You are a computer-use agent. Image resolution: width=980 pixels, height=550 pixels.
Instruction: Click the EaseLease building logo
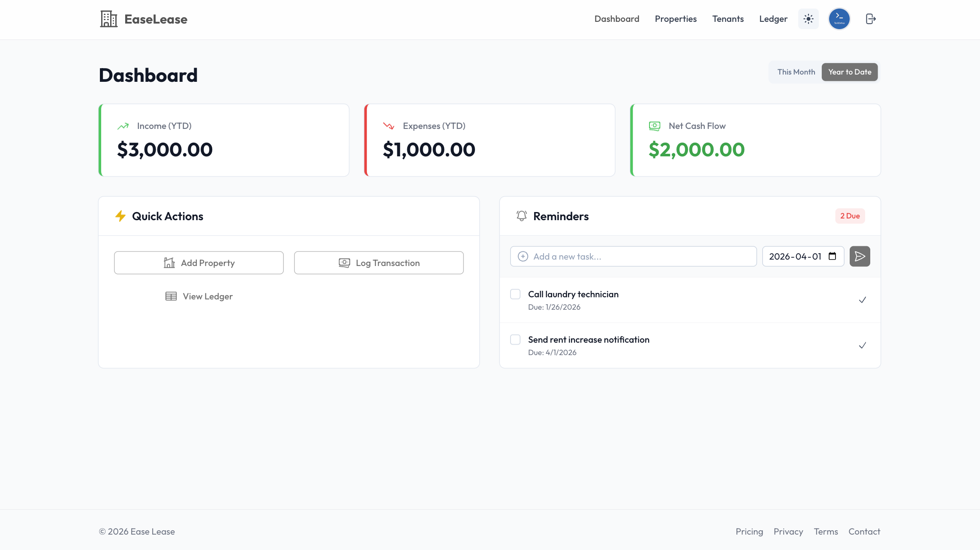point(108,19)
